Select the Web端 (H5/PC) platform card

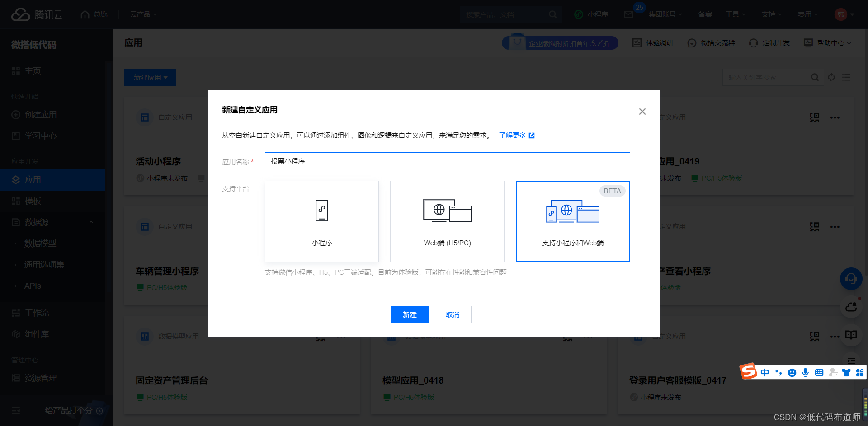click(447, 221)
